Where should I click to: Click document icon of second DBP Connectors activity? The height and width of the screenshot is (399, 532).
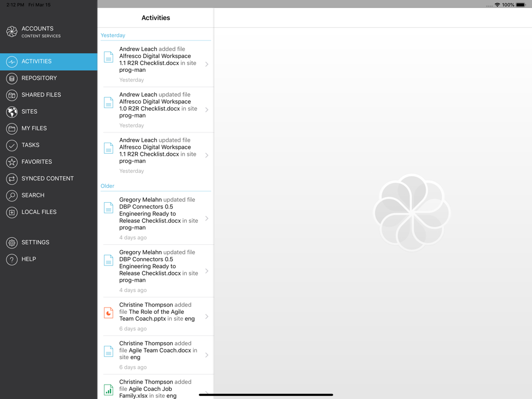click(x=109, y=260)
